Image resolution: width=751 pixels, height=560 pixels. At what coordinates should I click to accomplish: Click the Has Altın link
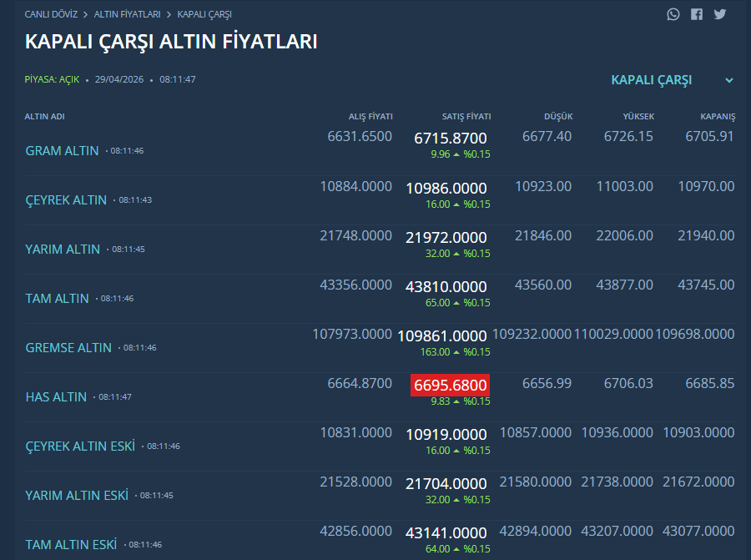[x=56, y=397]
